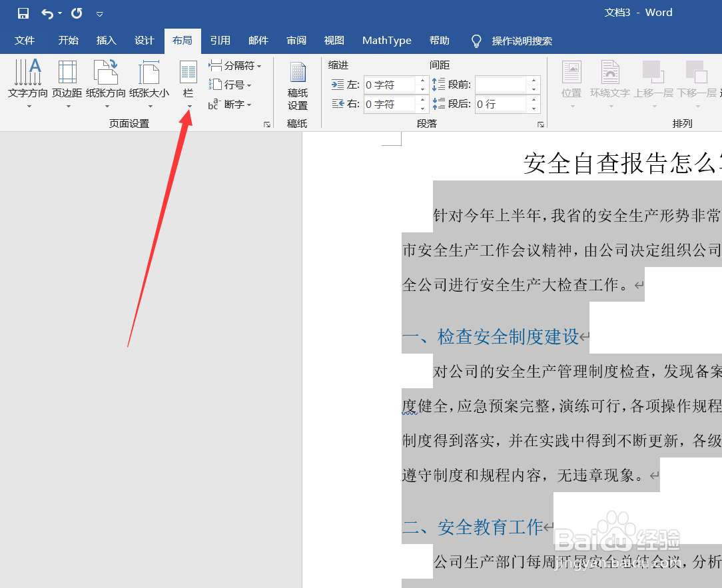This screenshot has height=588, width=722.
Task: Open the undo history dropdown arrow
Action: (x=60, y=13)
